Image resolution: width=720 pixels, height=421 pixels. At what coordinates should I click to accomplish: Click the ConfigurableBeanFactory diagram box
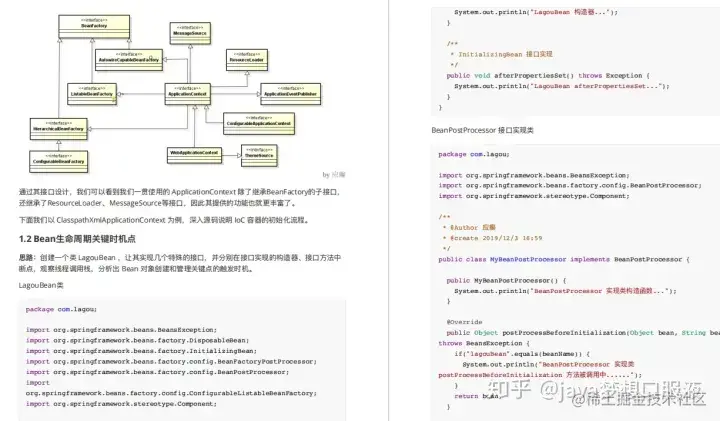click(58, 161)
